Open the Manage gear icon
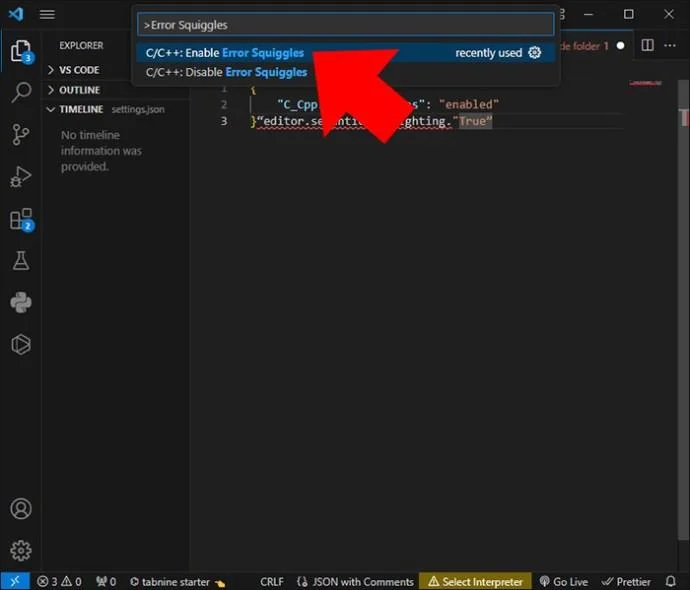Image resolution: width=690 pixels, height=590 pixels. 21,550
